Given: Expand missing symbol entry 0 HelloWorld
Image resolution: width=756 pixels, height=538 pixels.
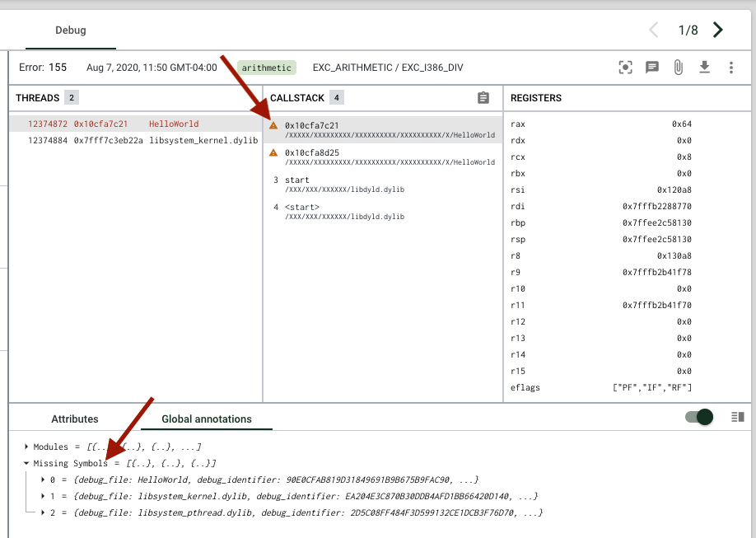Looking at the screenshot, I should tap(43, 480).
